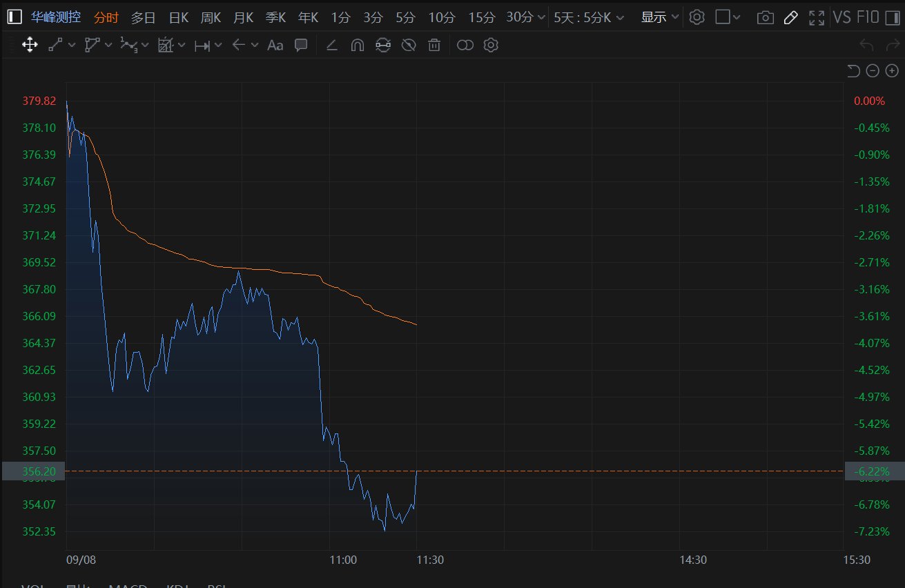Screen dimensions: 905x588
Task: Expand the 显示 display dropdown
Action: 660,17
